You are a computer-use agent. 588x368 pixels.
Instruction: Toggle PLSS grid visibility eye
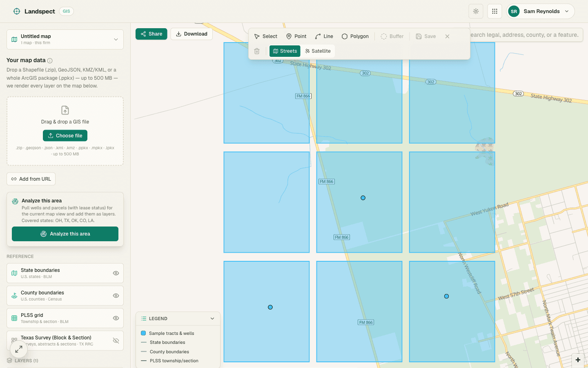116,318
